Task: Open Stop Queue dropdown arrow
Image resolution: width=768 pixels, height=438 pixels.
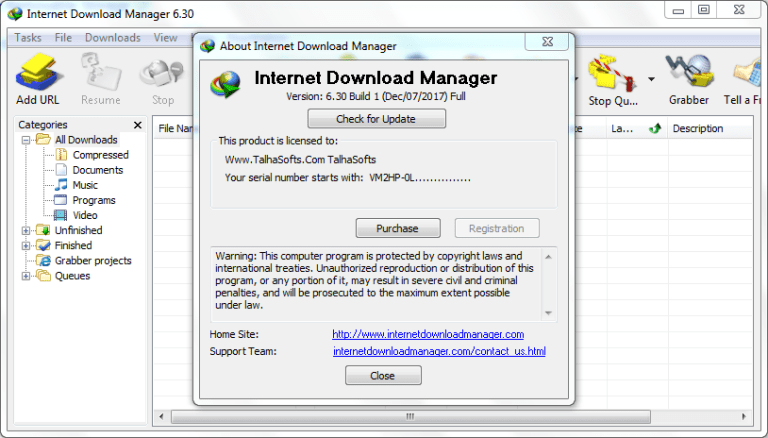Action: pos(651,79)
